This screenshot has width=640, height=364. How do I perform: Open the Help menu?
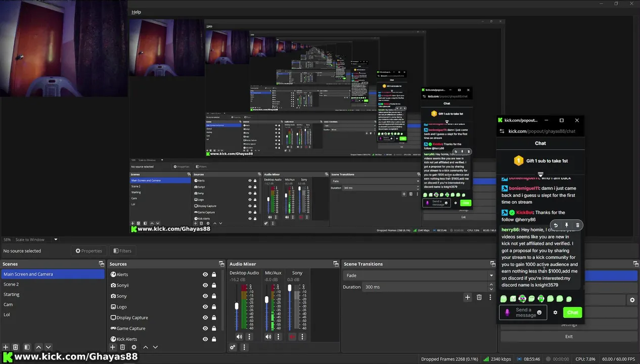pyautogui.click(x=136, y=12)
